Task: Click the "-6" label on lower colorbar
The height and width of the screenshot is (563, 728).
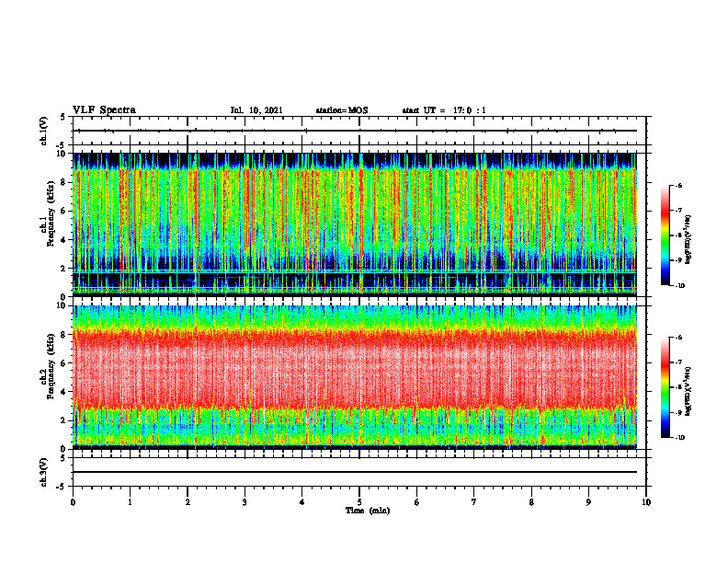Action: pyautogui.click(x=678, y=338)
